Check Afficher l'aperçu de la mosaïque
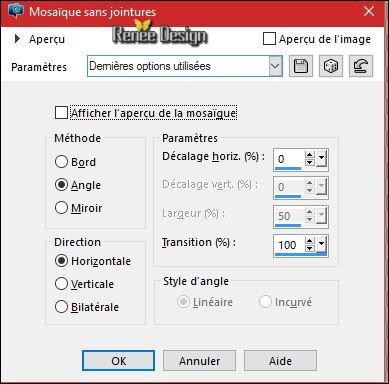Screen dimensions: 389x384 click(x=61, y=113)
